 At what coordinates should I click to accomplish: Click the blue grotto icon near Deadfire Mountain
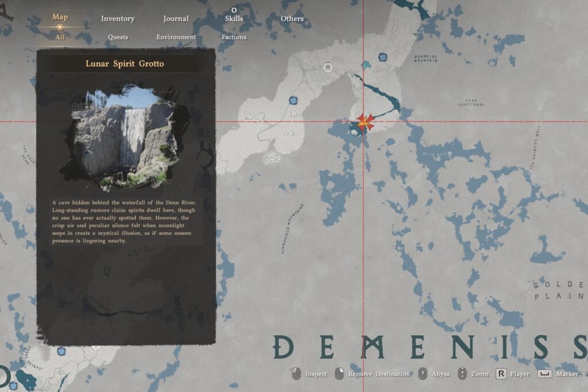(x=382, y=56)
